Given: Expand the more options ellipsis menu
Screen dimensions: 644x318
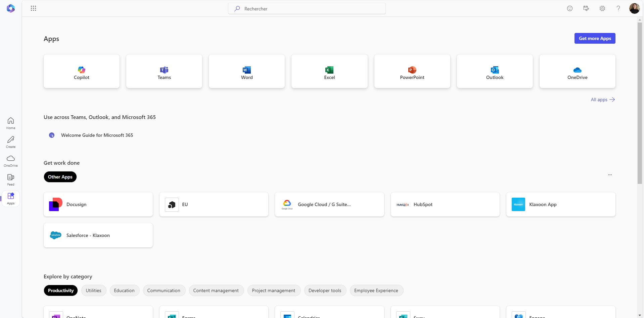Looking at the screenshot, I should coord(610,175).
